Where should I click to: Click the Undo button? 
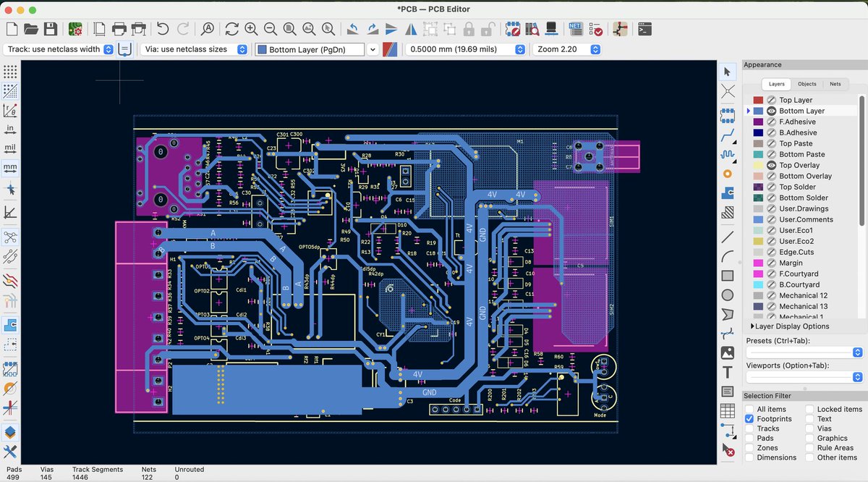click(x=163, y=29)
